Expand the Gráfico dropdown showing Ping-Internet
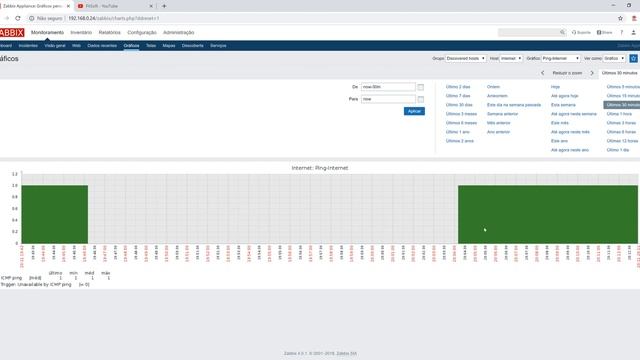Image resolution: width=640 pixels, height=360 pixels. click(561, 58)
